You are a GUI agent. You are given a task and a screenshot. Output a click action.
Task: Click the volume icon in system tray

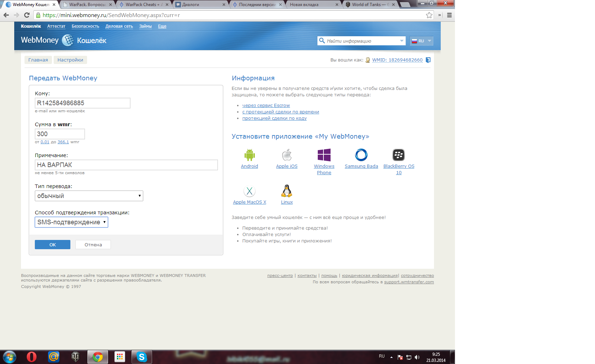pos(417,357)
